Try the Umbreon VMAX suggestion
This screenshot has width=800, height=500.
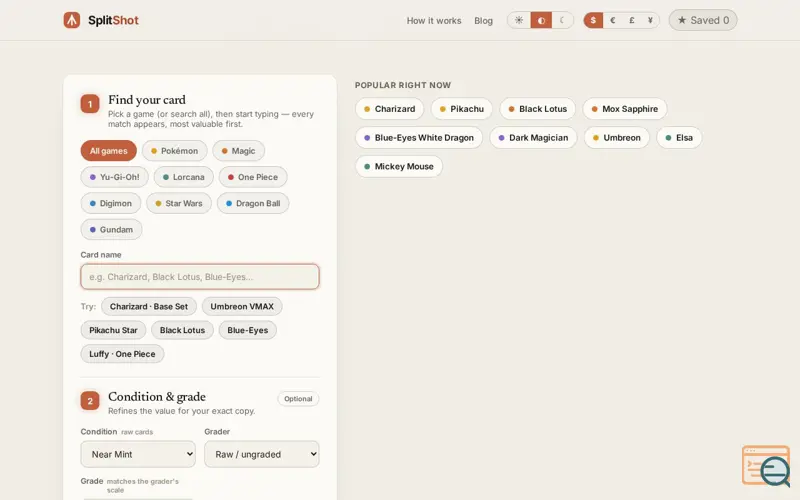242,306
